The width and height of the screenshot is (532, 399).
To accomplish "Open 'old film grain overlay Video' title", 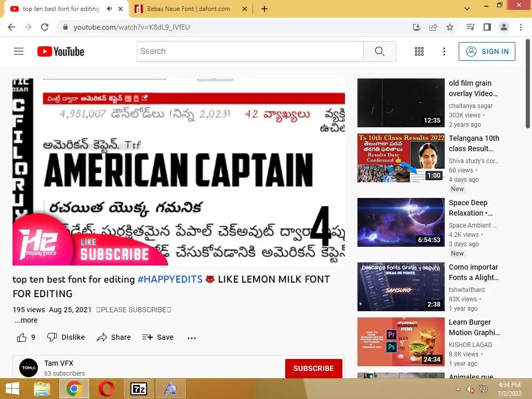I will [473, 88].
